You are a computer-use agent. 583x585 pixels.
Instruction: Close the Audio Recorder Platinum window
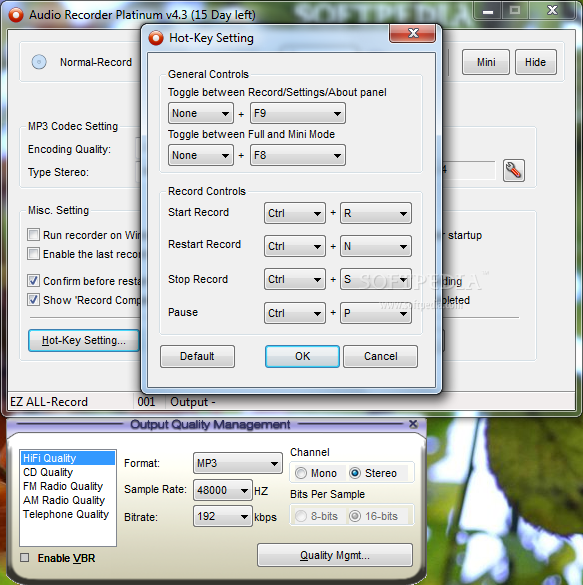click(552, 11)
